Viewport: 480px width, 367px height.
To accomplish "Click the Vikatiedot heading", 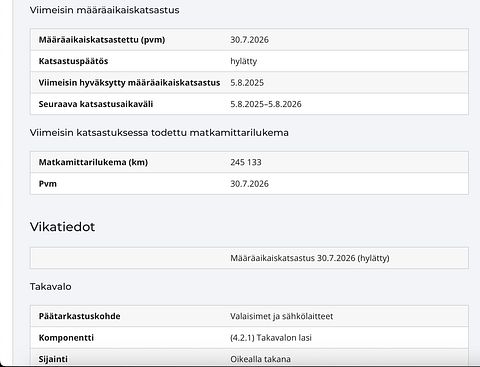I will pyautogui.click(x=62, y=227).
